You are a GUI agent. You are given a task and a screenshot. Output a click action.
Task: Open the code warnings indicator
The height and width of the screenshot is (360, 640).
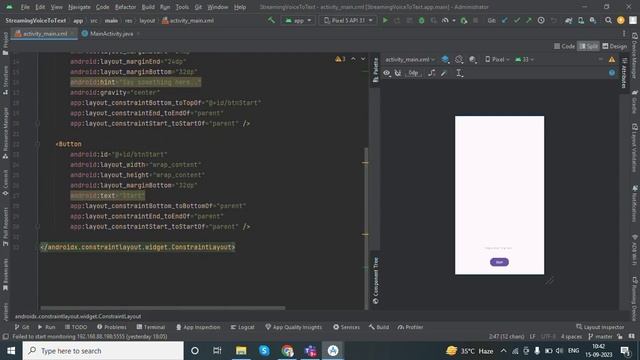[x=340, y=59]
